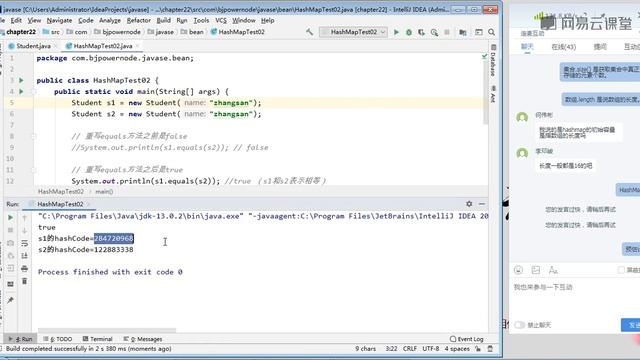Viewport: 640px width, 360px height.
Task: Toggle soft-wrap in the Run console
Action: click(x=24, y=243)
